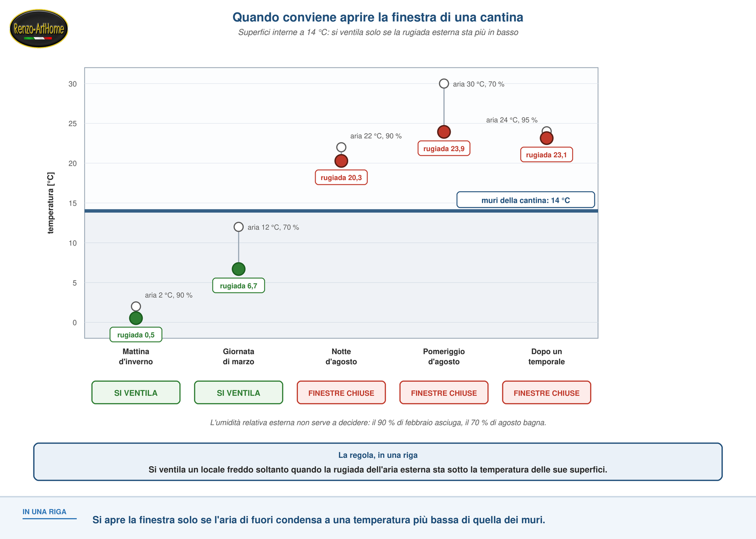The height and width of the screenshot is (539, 756).
Task: Click the Renzo-ArtHome logo
Action: [39, 29]
